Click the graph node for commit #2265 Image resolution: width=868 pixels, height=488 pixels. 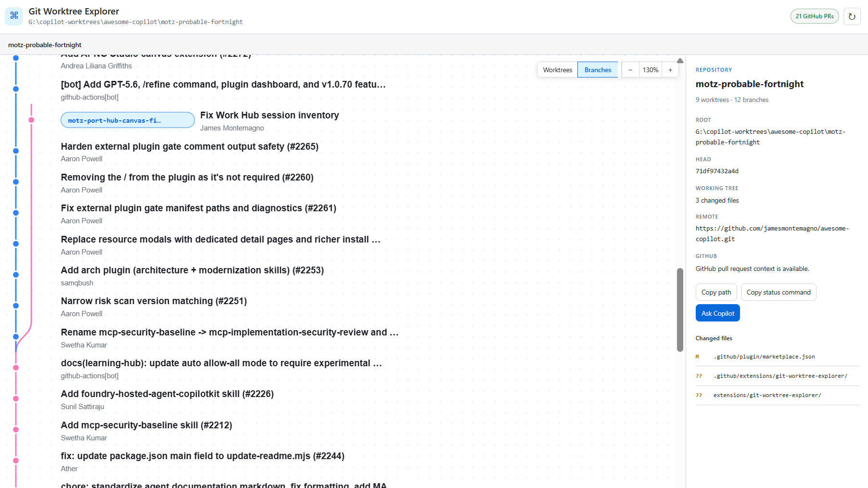tap(16, 151)
